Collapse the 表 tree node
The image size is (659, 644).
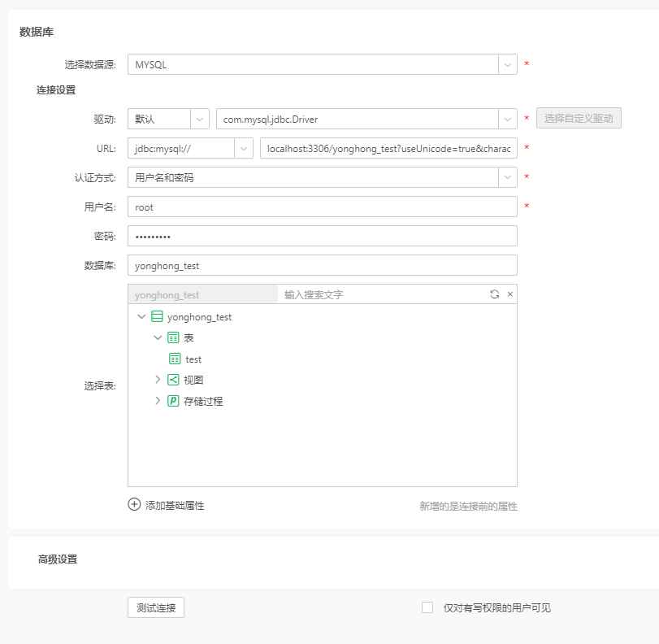pos(158,337)
